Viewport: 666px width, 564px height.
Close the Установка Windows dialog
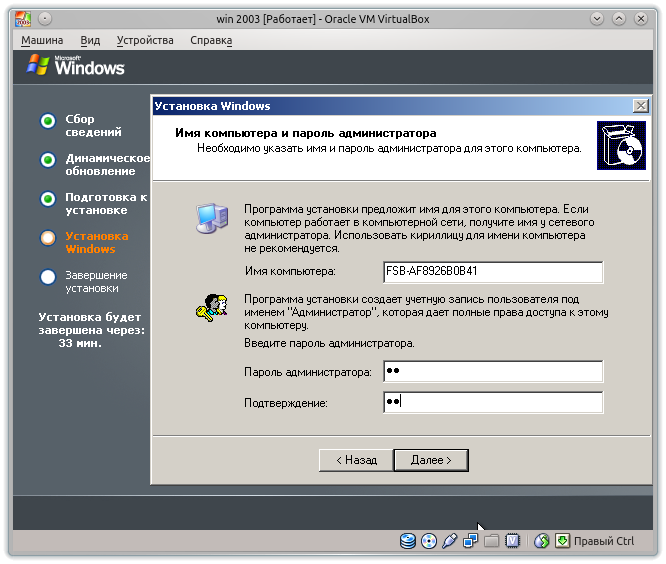641,106
